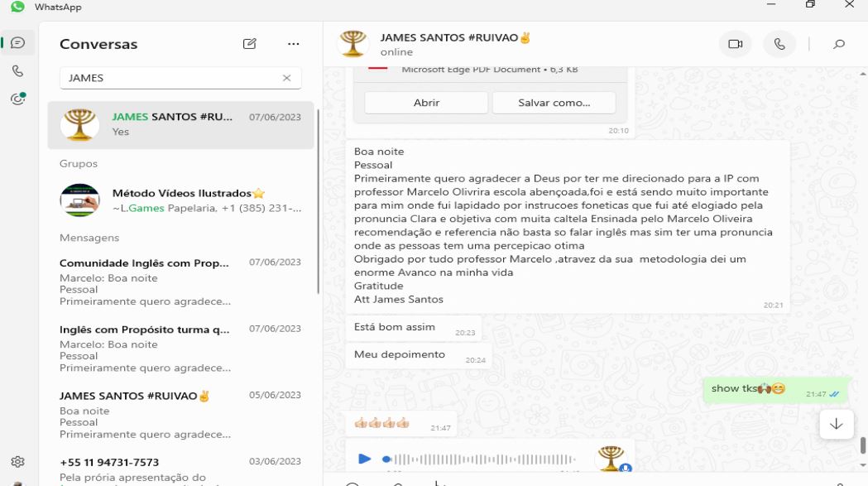Viewport: 868px width, 486px height.
Task: Start a voice call with James Santos
Action: pyautogui.click(x=779, y=44)
